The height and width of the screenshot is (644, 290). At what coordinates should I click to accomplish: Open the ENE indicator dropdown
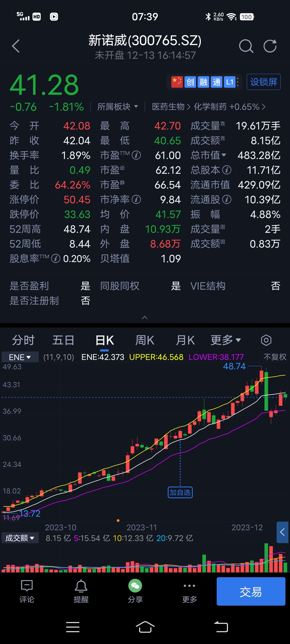tap(20, 357)
